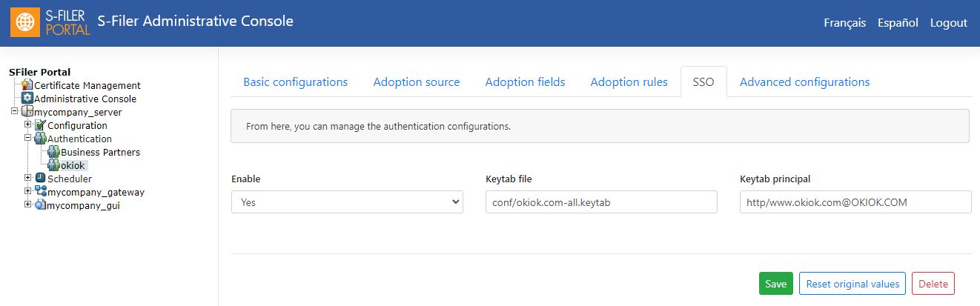Expand the mycompany_gateway tree node

[x=28, y=192]
